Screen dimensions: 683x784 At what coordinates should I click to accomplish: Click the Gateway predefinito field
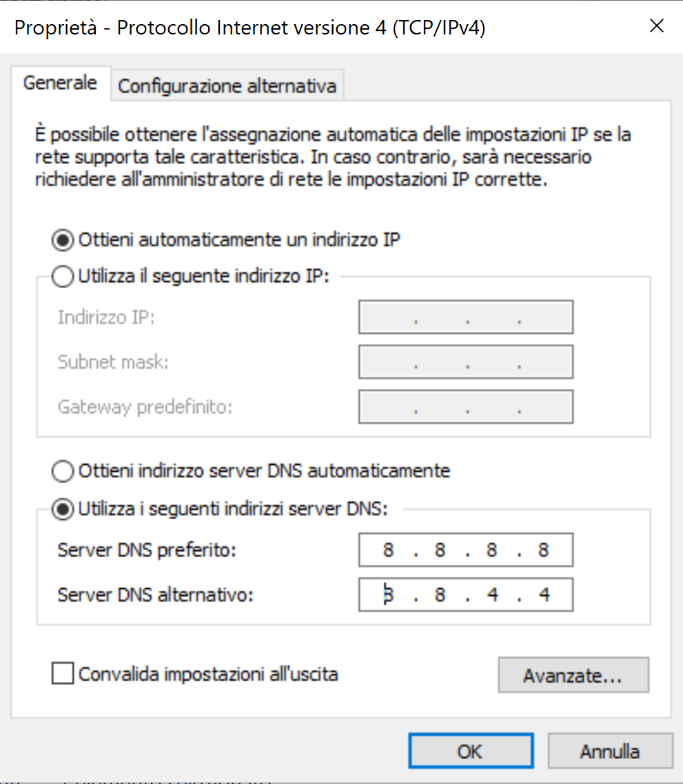click(466, 407)
